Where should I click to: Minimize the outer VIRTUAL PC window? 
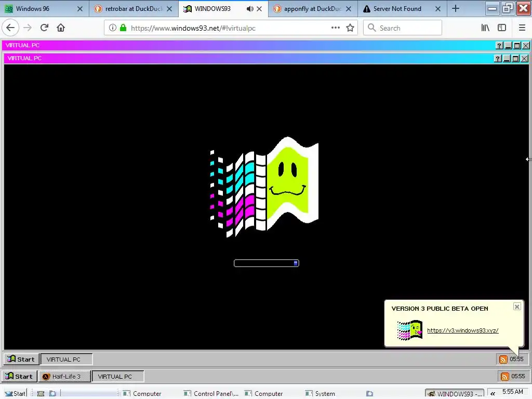click(508, 46)
